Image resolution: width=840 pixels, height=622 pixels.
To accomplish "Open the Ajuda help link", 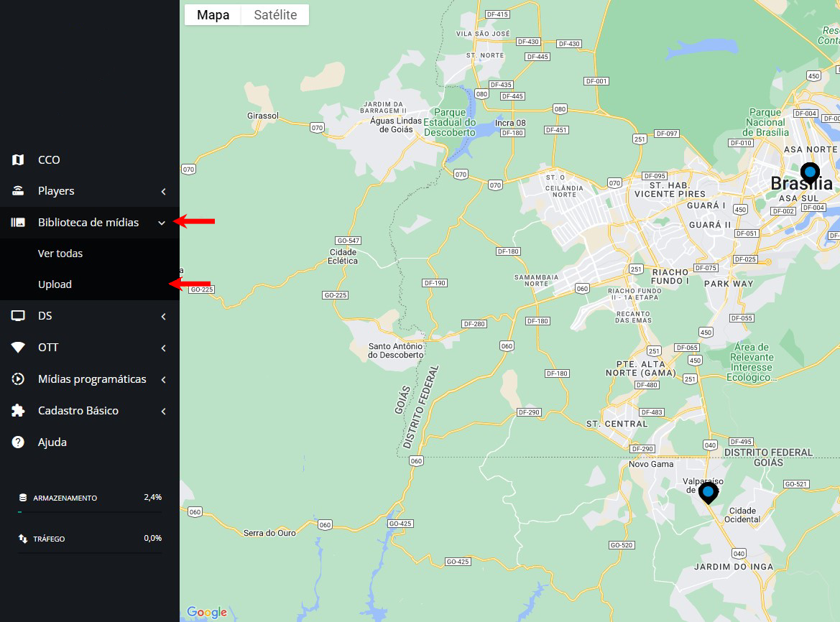I will [90, 442].
